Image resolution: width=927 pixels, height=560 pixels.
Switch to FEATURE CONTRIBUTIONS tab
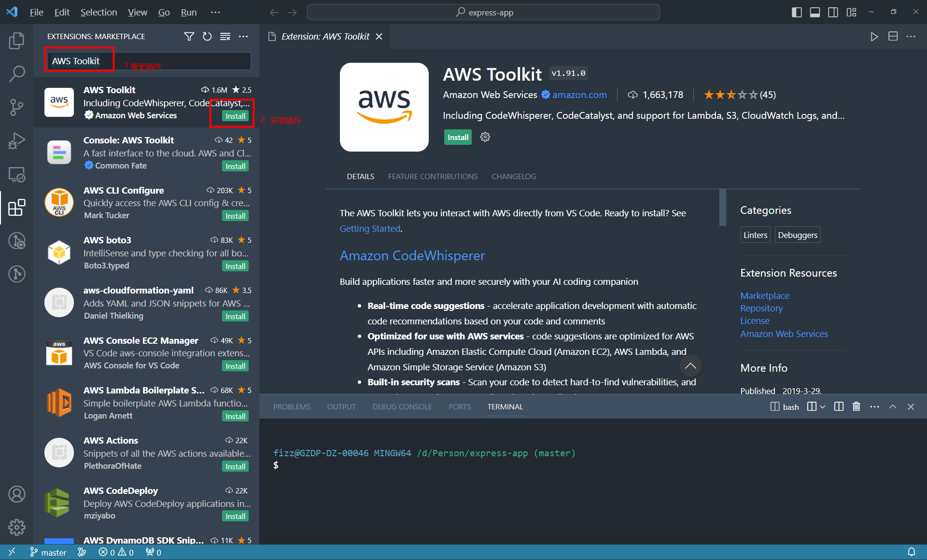point(433,177)
